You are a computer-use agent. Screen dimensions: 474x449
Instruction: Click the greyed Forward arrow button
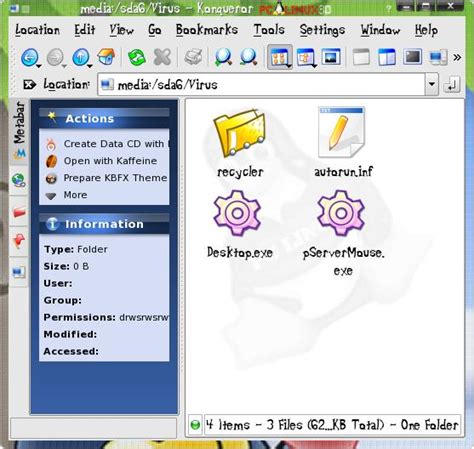(54, 57)
